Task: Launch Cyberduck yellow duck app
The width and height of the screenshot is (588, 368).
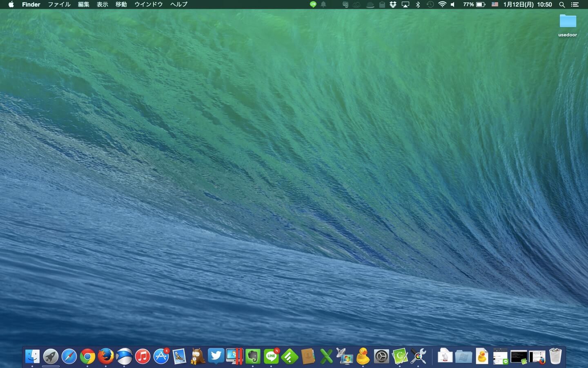Action: click(x=363, y=356)
